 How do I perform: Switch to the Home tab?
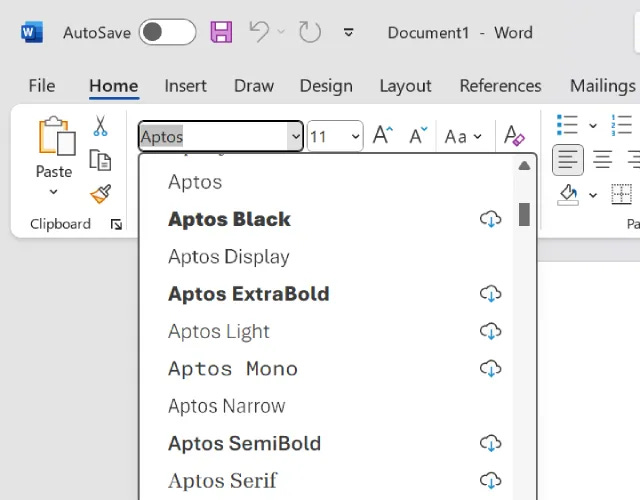tap(114, 86)
